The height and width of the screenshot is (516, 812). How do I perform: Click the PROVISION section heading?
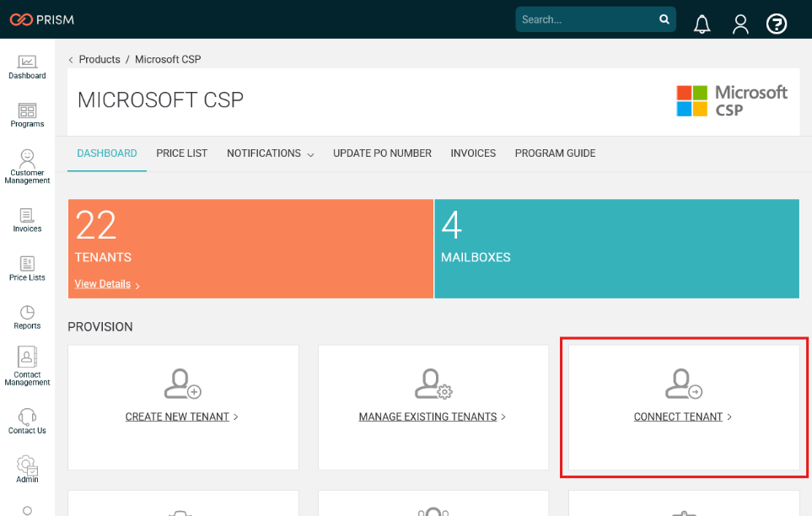tap(100, 327)
